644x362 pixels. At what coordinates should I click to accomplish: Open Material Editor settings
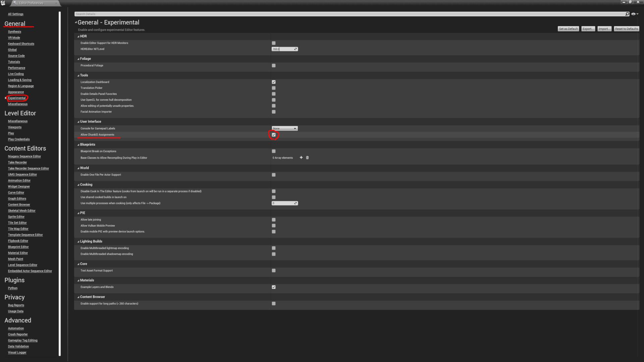tap(18, 253)
